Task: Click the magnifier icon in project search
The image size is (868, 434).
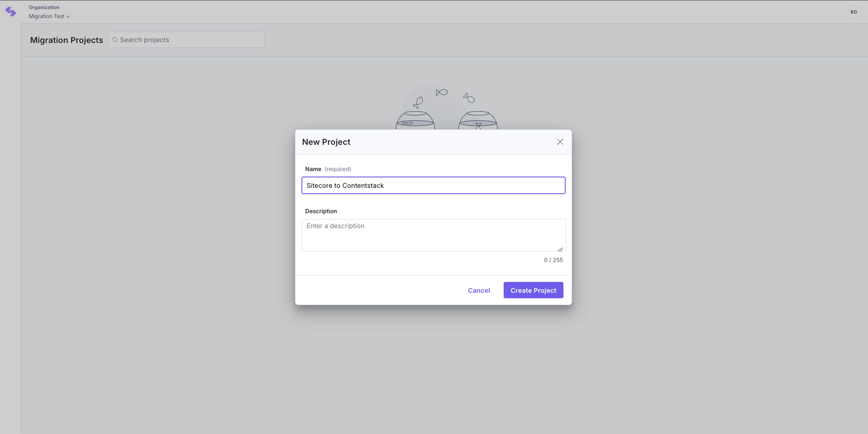Action: (115, 40)
